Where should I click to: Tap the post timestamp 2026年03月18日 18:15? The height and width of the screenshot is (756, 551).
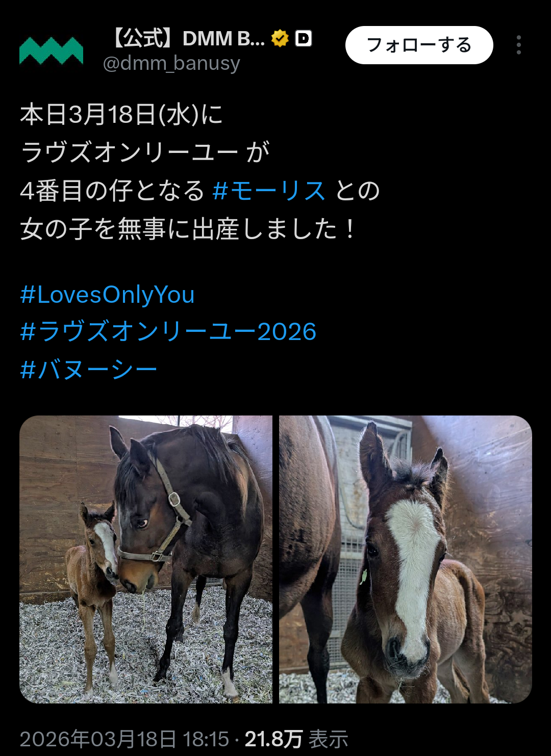tap(124, 739)
